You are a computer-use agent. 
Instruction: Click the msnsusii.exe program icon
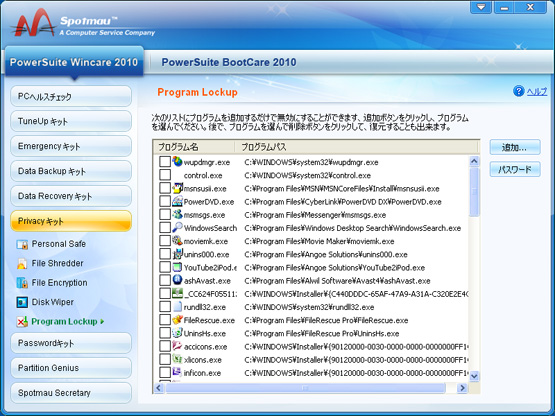(177, 188)
